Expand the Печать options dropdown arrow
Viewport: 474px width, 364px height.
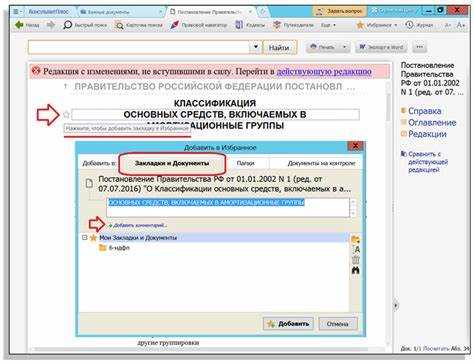pyautogui.click(x=345, y=47)
